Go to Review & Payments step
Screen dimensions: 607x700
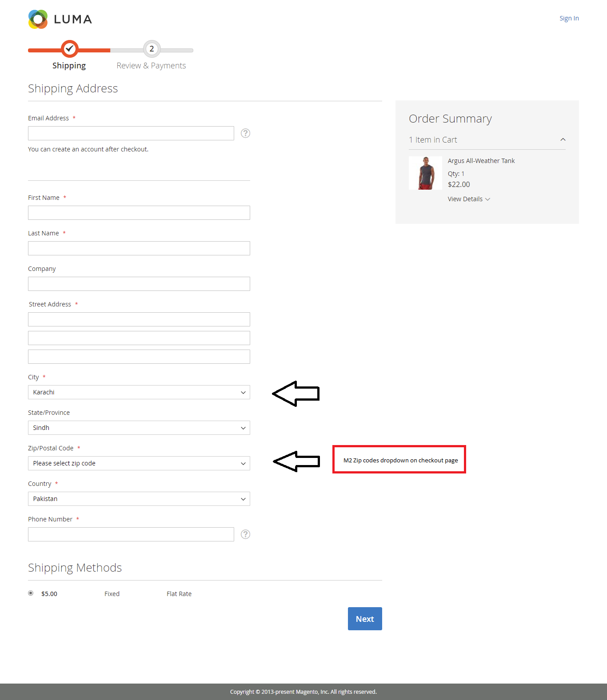click(x=151, y=66)
